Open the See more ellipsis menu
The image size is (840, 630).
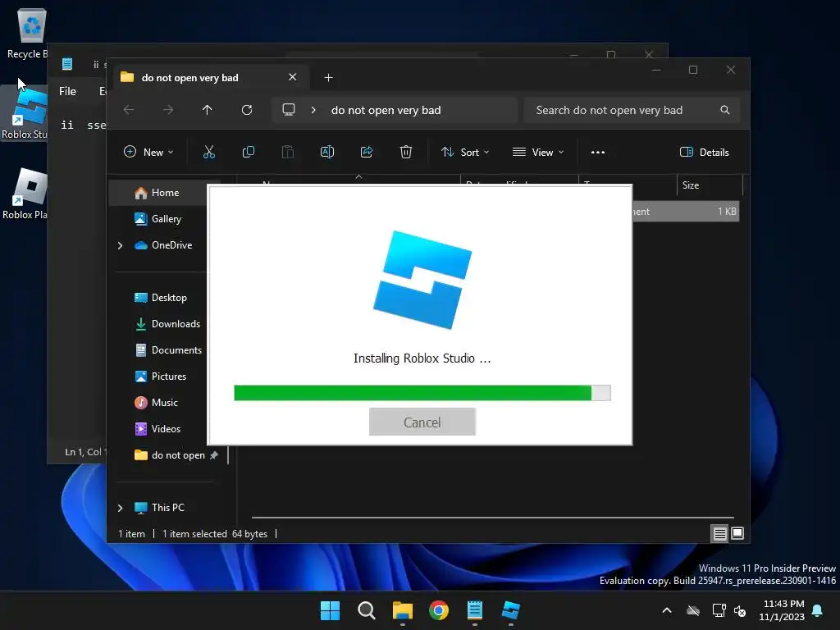(598, 152)
